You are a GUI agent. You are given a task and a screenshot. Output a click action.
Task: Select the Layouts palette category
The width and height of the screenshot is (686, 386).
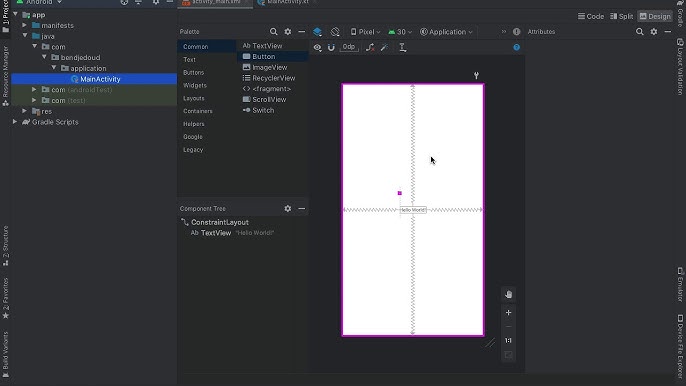[194, 98]
